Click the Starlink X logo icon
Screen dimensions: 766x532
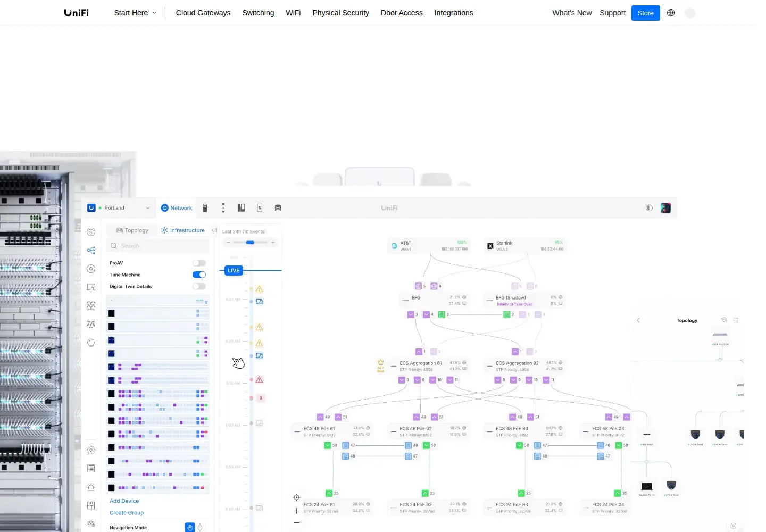coord(490,246)
